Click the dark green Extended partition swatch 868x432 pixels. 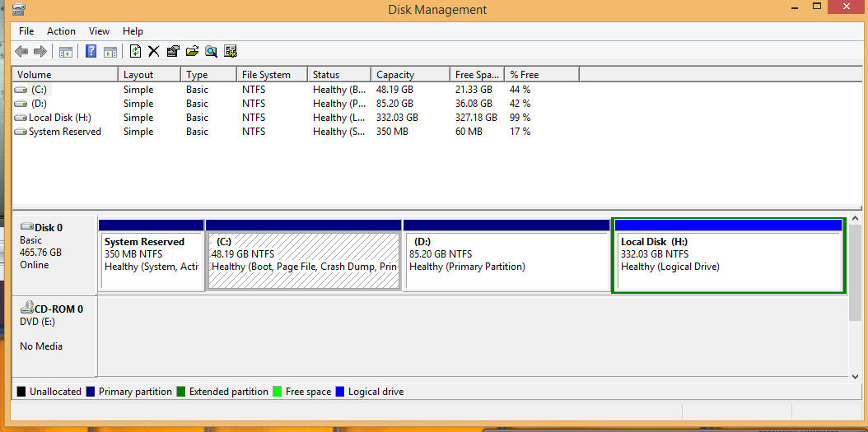tap(181, 392)
